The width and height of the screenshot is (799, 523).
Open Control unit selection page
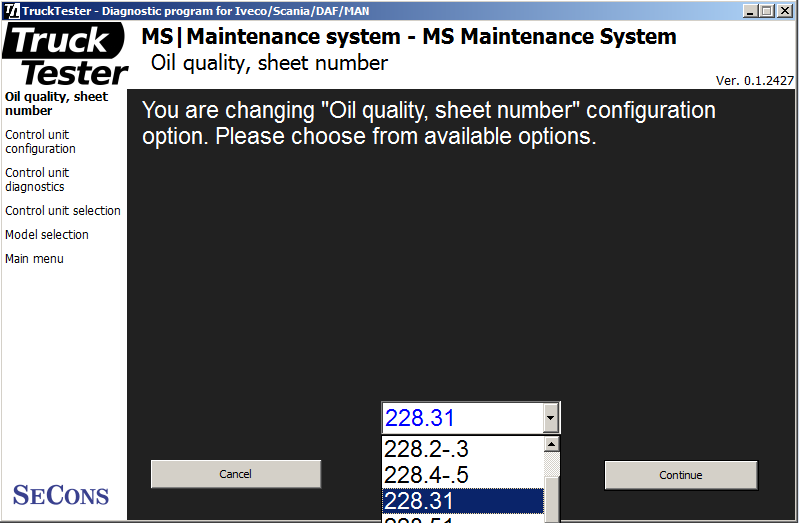(63, 211)
